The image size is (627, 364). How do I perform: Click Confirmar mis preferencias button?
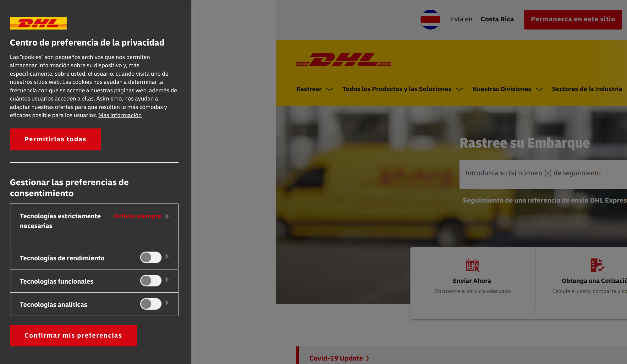[x=73, y=336]
